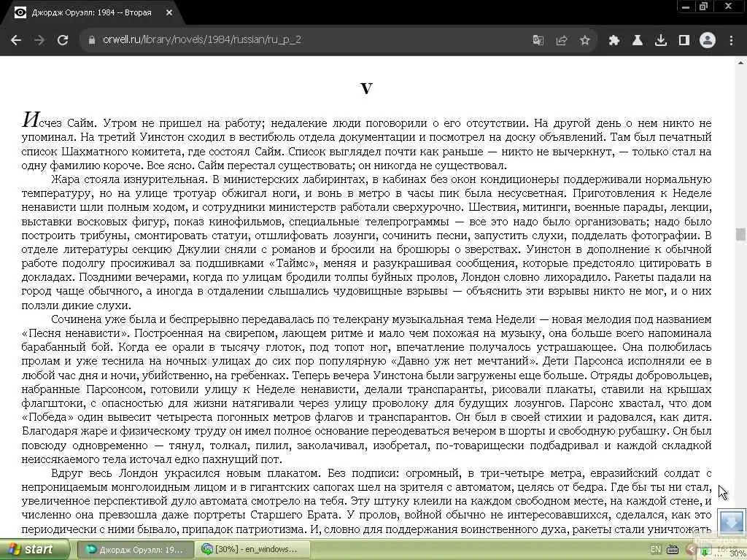Viewport: 747px width, 560px height.
Task: Share this page icon
Action: (562, 41)
